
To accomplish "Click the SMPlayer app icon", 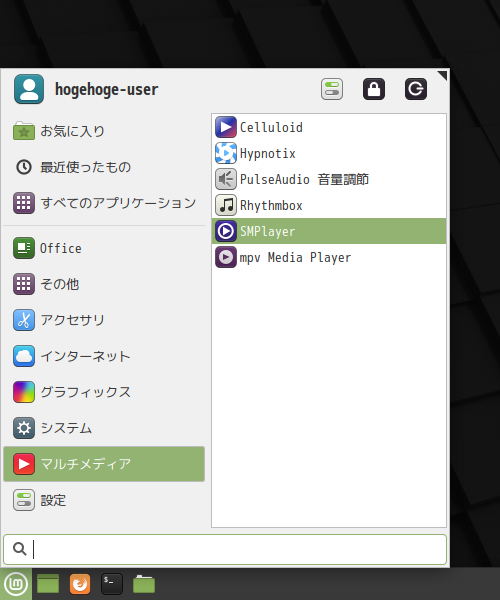I will coord(226,231).
